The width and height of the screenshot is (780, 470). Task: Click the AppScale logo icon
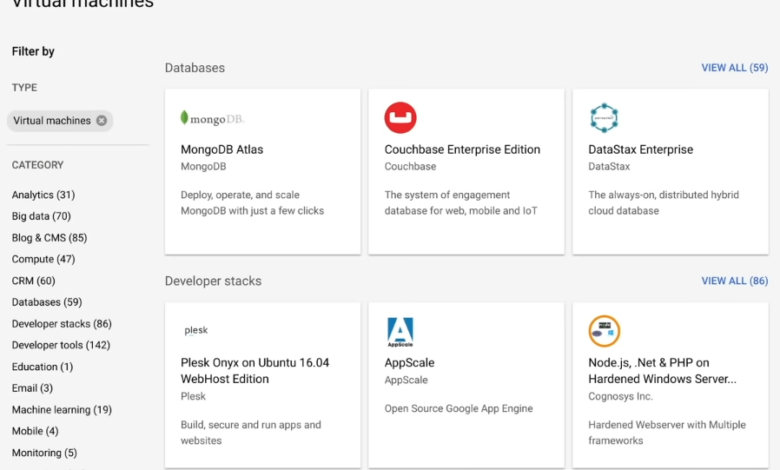[400, 331]
